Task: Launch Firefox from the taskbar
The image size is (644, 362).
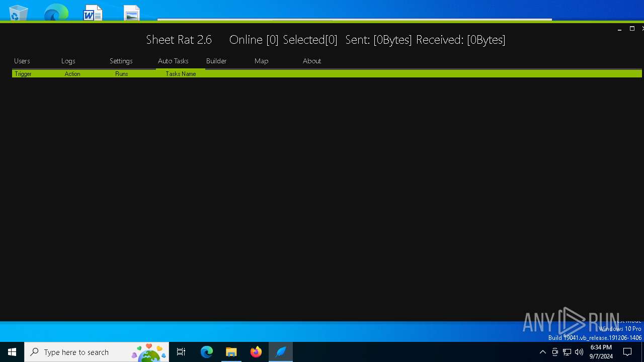Action: tap(256, 352)
